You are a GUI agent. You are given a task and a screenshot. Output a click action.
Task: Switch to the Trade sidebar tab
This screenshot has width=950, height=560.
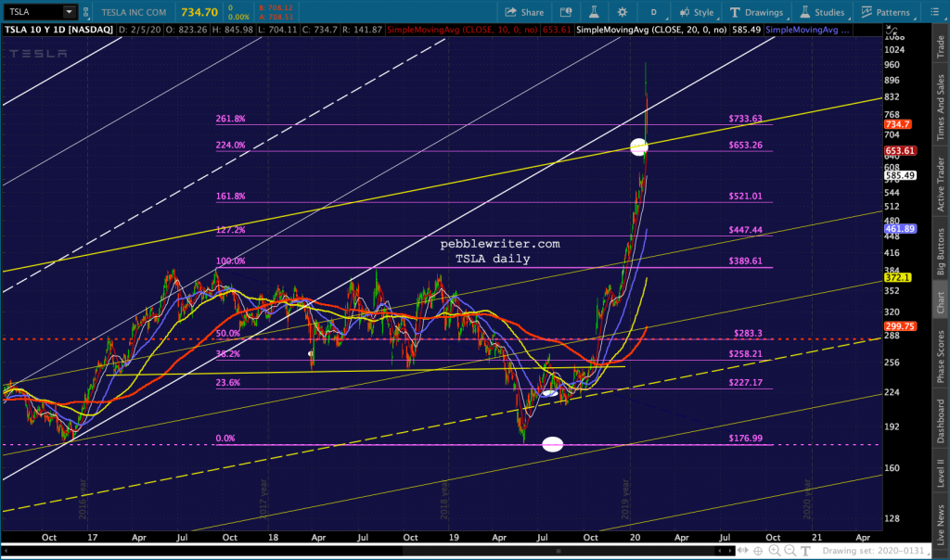941,46
